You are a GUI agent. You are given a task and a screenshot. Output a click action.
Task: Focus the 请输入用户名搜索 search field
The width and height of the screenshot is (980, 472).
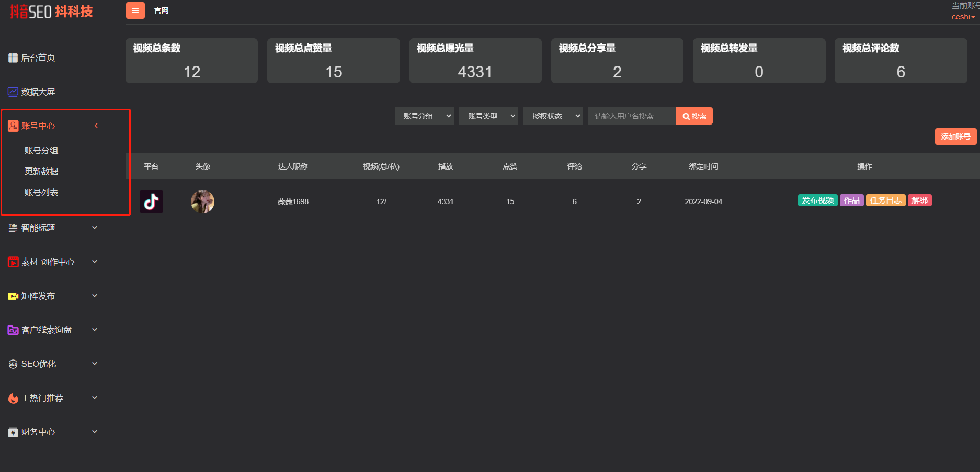(x=632, y=116)
